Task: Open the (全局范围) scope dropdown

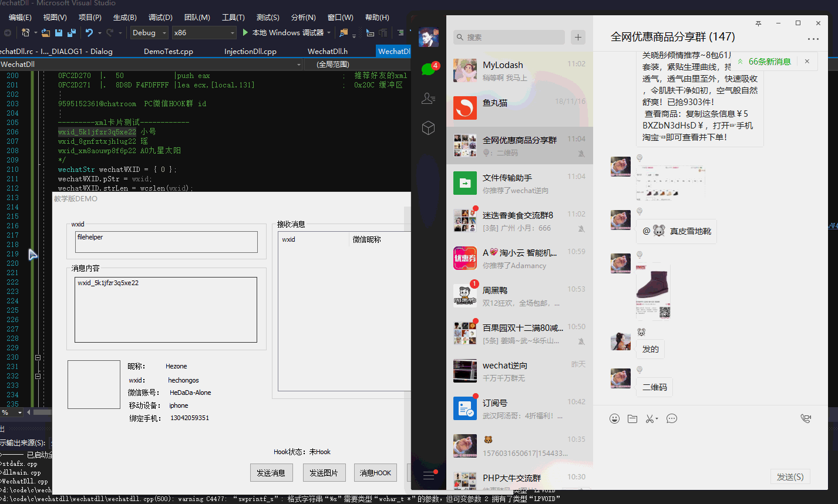Action: click(x=358, y=64)
